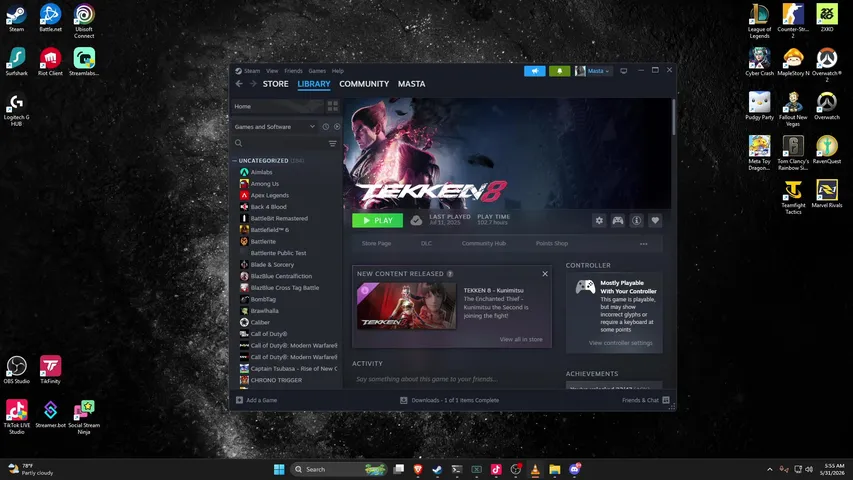The height and width of the screenshot is (480, 853).
Task: Open the Games menu
Action: [x=317, y=71]
